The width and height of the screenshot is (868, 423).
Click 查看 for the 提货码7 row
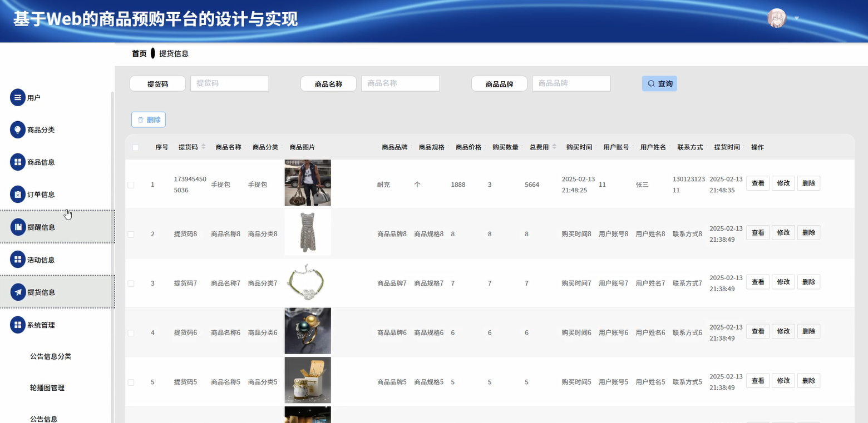pos(758,282)
